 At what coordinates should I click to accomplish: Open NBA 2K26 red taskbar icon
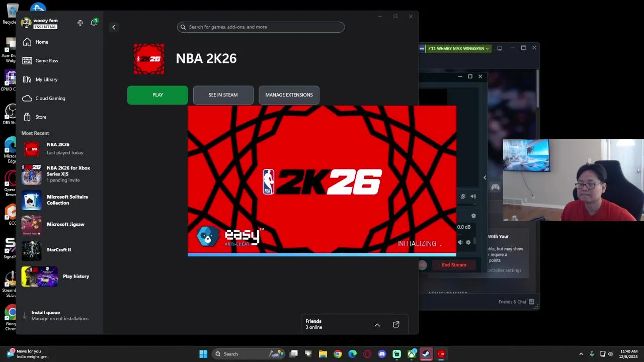(x=441, y=354)
